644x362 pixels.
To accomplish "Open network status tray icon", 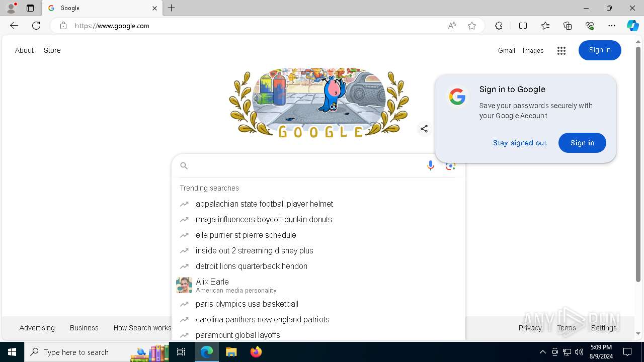I will pyautogui.click(x=567, y=352).
